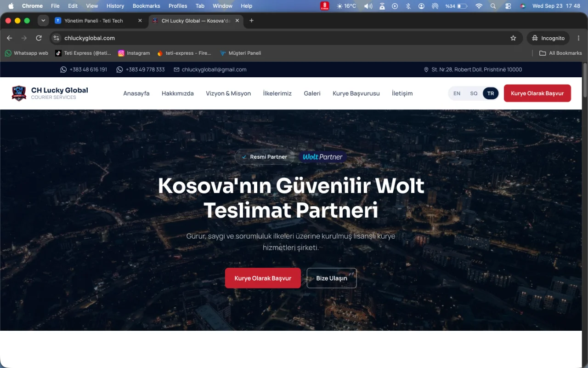Bookmark this page with the star icon
Viewport: 588px width, 368px height.
(513, 38)
